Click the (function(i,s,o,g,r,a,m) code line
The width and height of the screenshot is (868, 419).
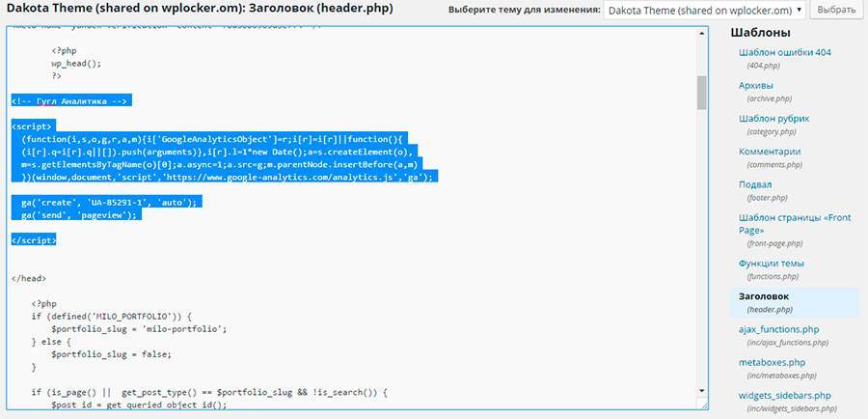[x=210, y=139]
